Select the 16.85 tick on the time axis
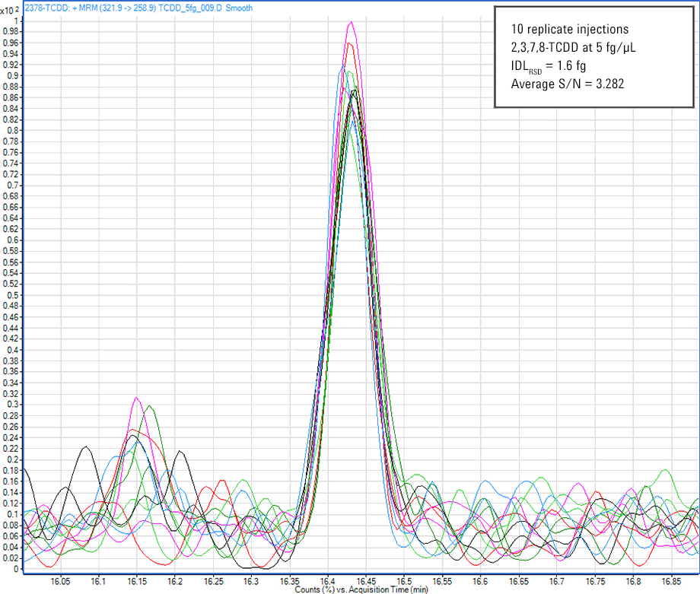The width and height of the screenshot is (700, 594). click(671, 580)
